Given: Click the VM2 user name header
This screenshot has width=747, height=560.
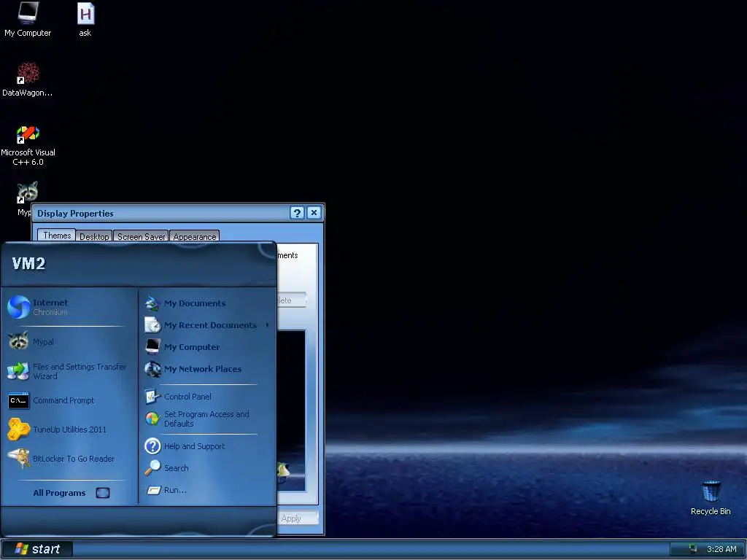Looking at the screenshot, I should 28,263.
